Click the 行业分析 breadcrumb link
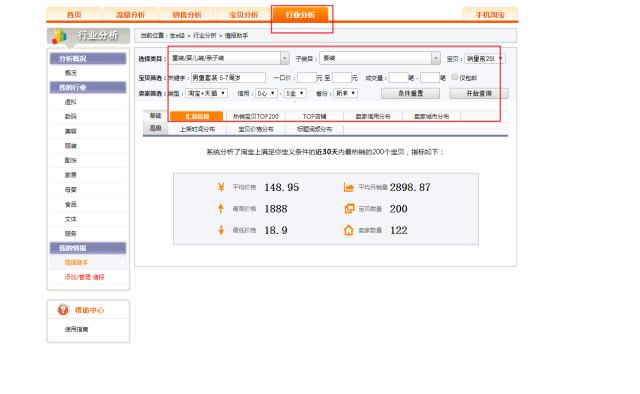The image size is (640, 394). [x=204, y=36]
